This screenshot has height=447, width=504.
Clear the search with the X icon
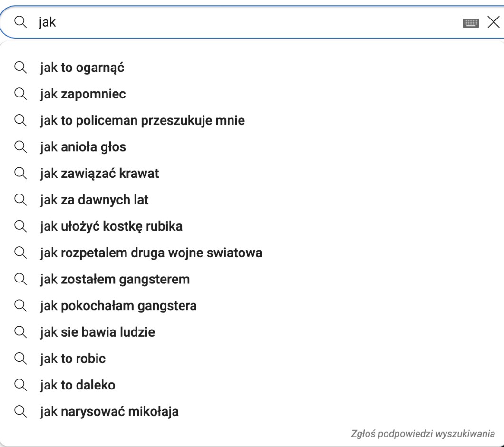point(494,22)
